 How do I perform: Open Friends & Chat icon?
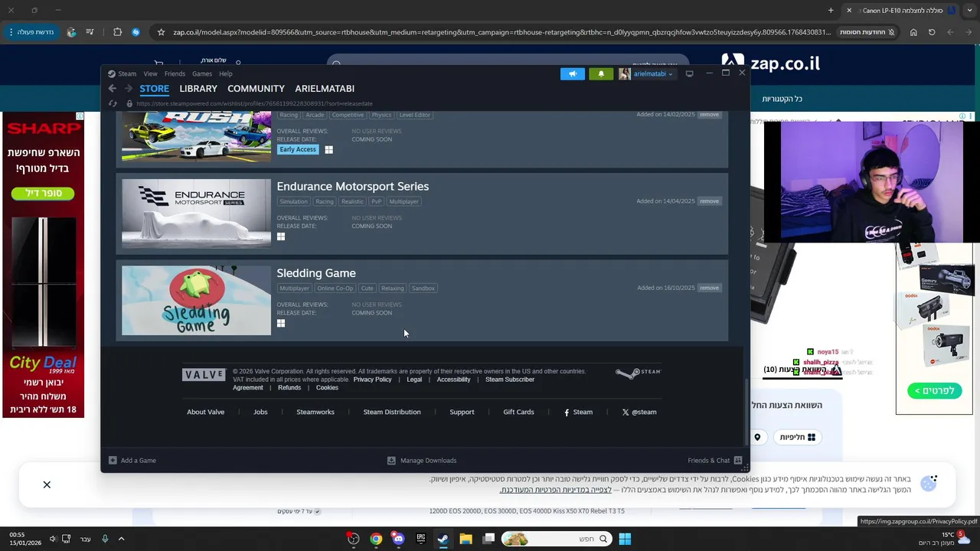(x=738, y=461)
